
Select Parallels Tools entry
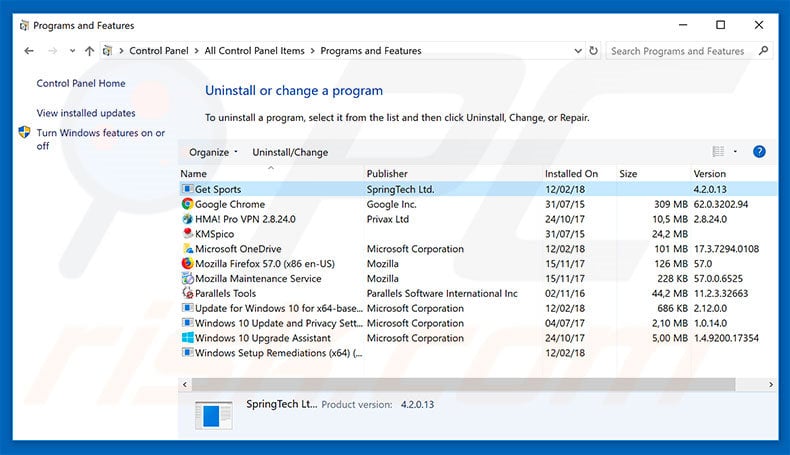[225, 293]
